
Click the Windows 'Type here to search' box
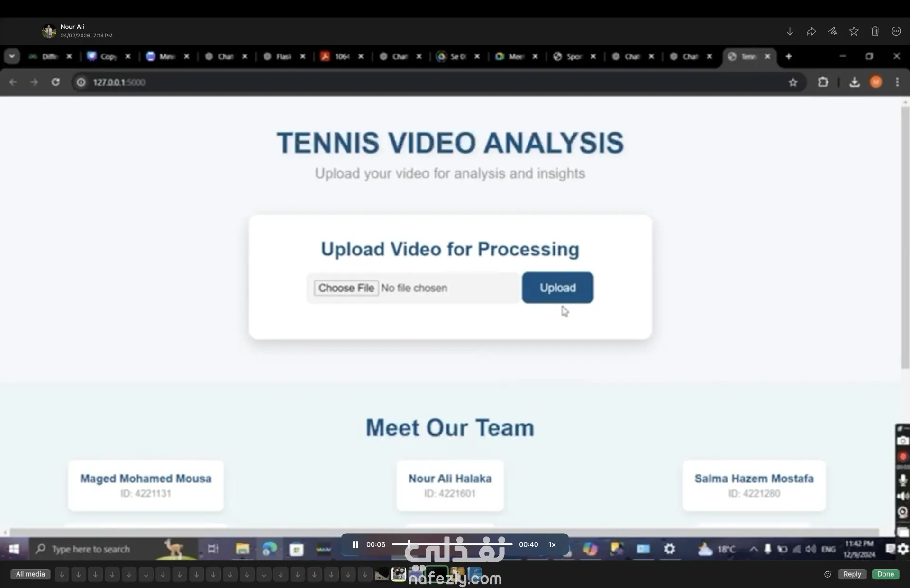pyautogui.click(x=114, y=549)
